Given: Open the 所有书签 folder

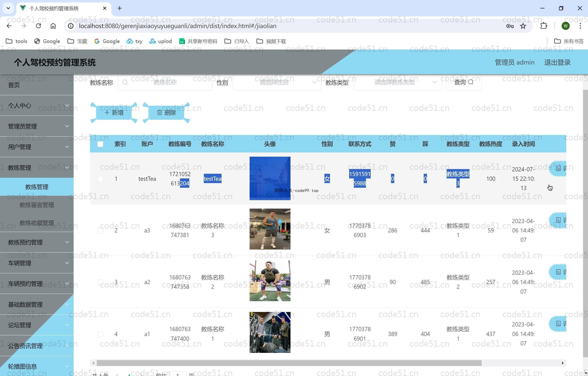Looking at the screenshot, I should click(x=569, y=41).
